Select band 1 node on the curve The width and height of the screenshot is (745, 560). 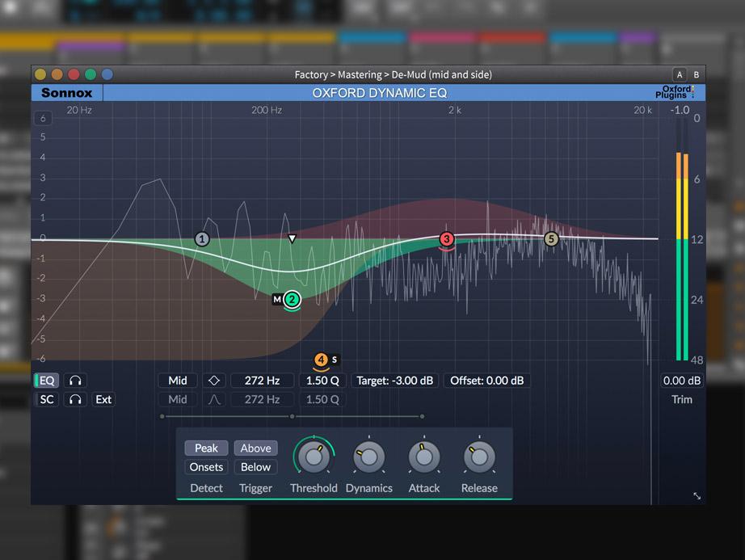202,239
